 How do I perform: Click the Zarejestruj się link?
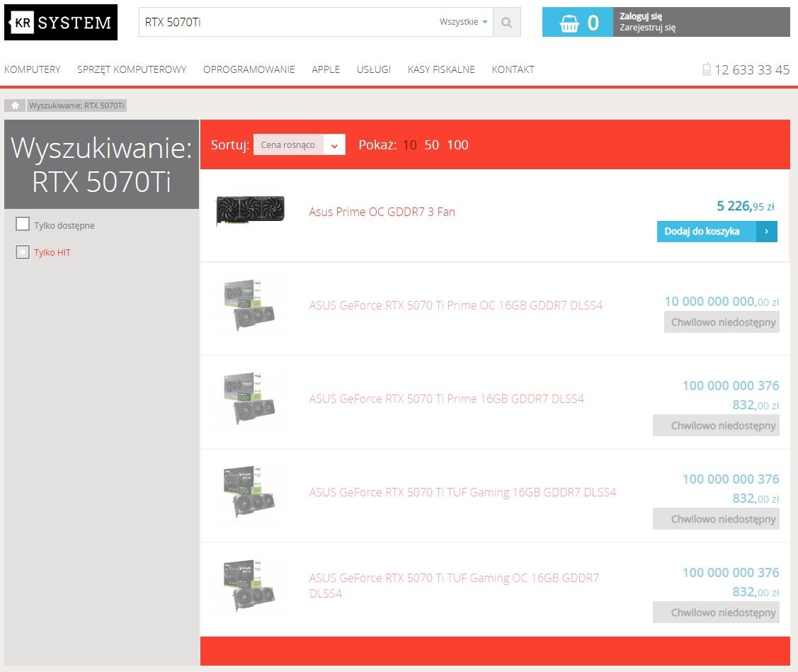[x=647, y=28]
